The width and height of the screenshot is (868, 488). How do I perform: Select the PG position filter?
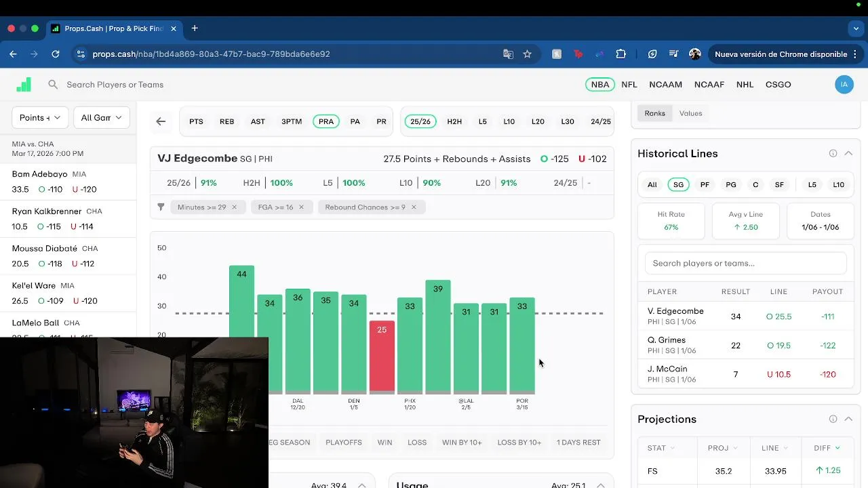click(x=731, y=184)
